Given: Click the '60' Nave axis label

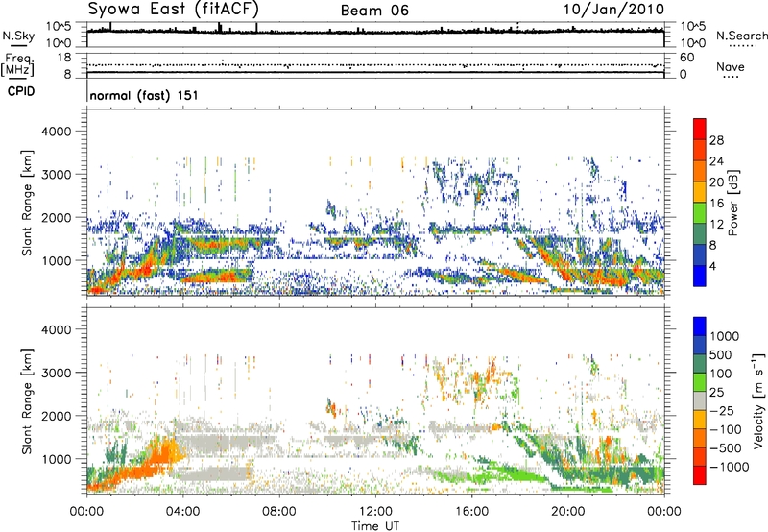Looking at the screenshot, I should [686, 58].
